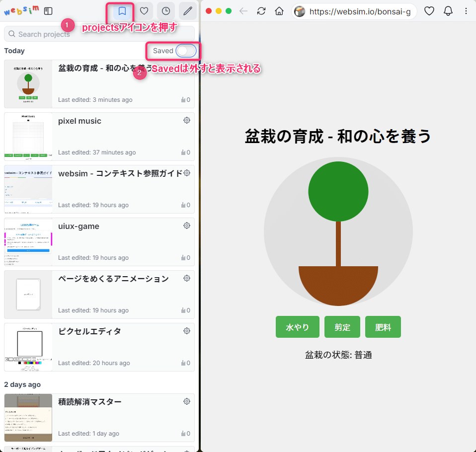476x452 pixels.
Task: Toggle the Saved switch
Action: pos(186,51)
